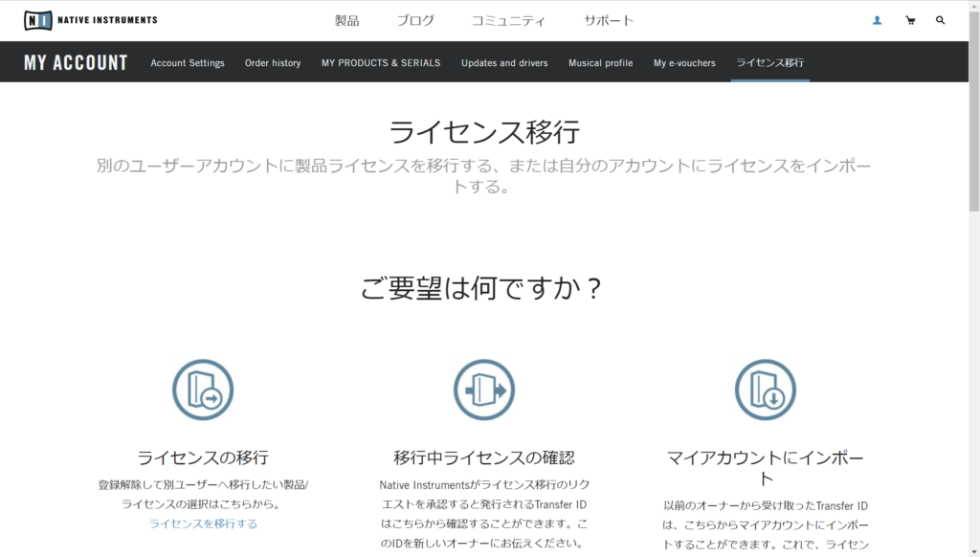The height and width of the screenshot is (557, 980).
Task: Click the search magnifier icon
Action: tap(941, 20)
